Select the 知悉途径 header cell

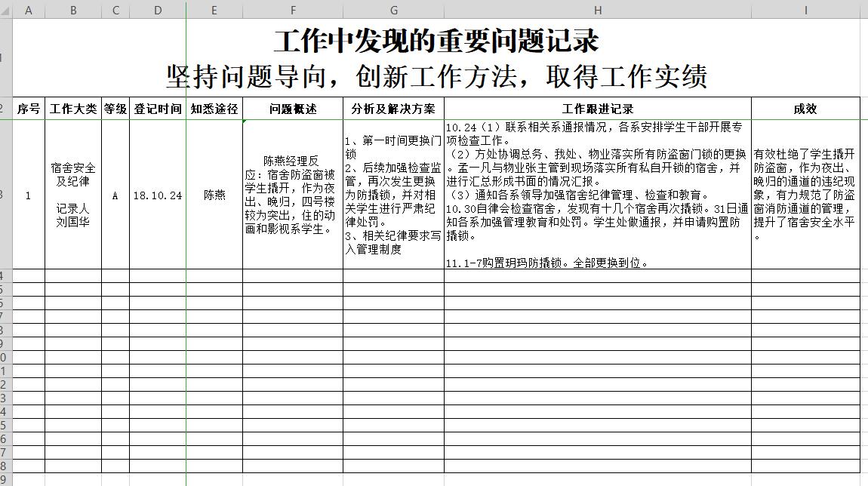click(214, 109)
